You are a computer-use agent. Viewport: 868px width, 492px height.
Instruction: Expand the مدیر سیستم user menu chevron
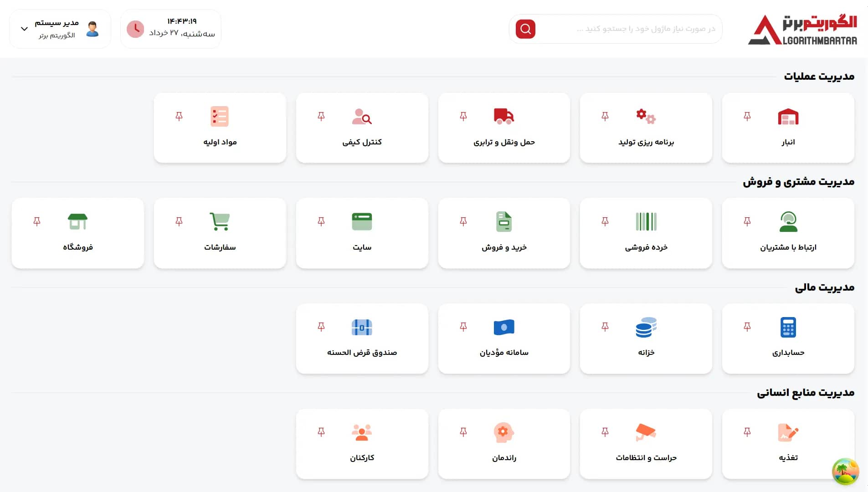(x=25, y=29)
